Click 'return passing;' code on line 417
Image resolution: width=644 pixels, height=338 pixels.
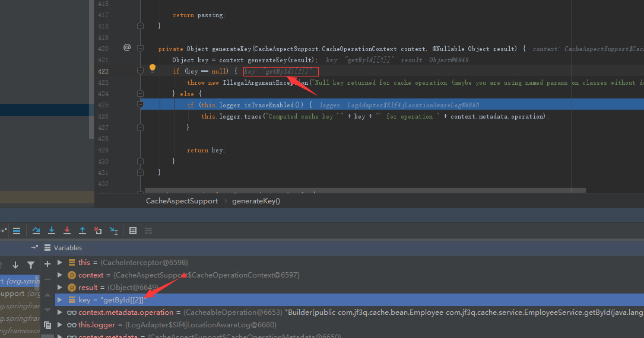(199, 15)
